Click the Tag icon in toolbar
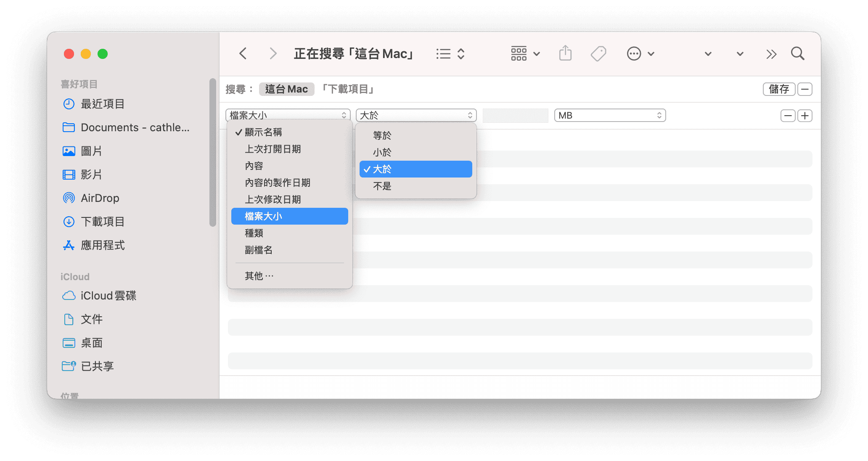Viewport: 868px width, 461px height. click(598, 54)
